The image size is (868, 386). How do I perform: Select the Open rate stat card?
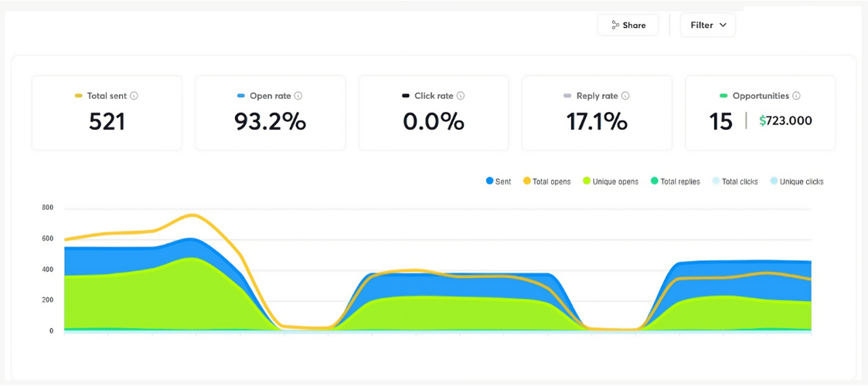tap(270, 113)
